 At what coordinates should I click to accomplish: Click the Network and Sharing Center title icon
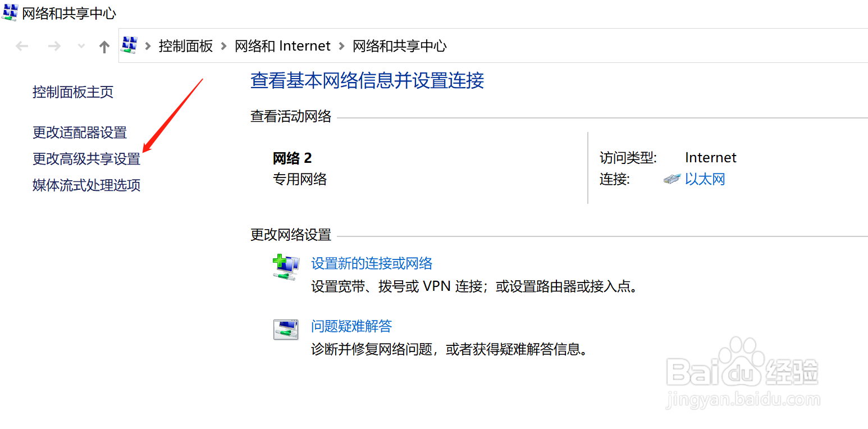tap(10, 12)
